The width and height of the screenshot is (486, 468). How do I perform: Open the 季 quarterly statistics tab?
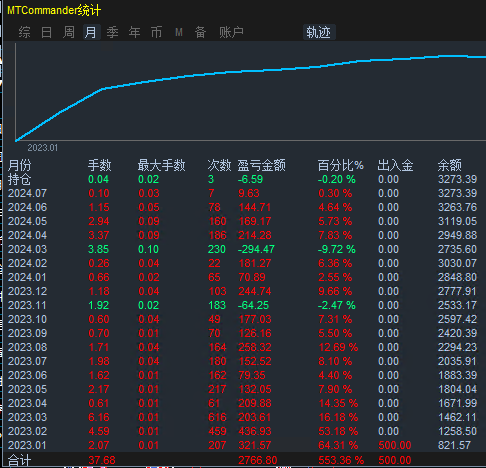coord(113,32)
